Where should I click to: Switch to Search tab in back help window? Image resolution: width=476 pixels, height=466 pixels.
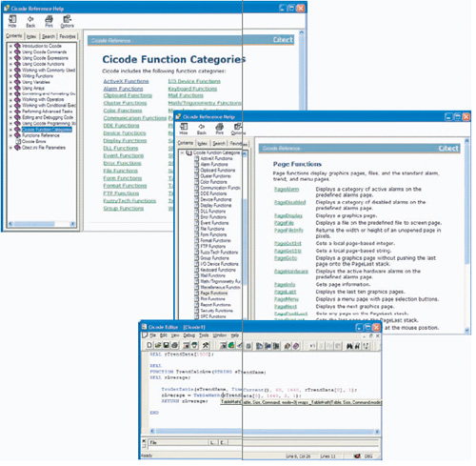pyautogui.click(x=49, y=36)
